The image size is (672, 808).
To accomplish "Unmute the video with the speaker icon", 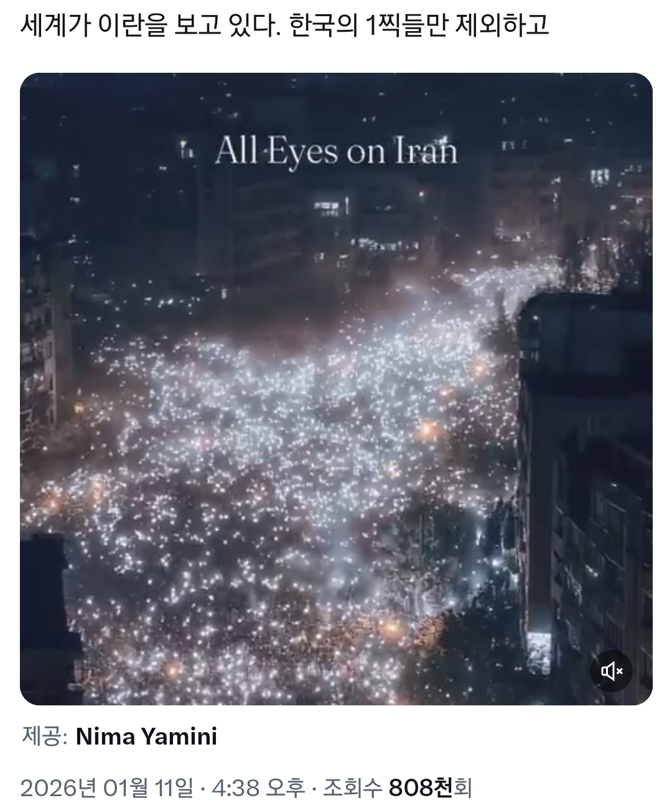I will pos(611,671).
